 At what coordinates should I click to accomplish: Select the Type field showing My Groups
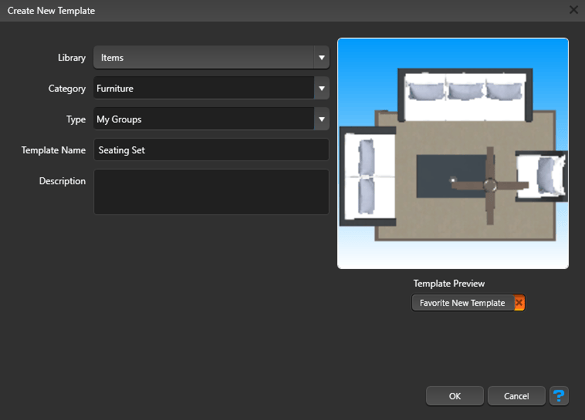point(211,119)
